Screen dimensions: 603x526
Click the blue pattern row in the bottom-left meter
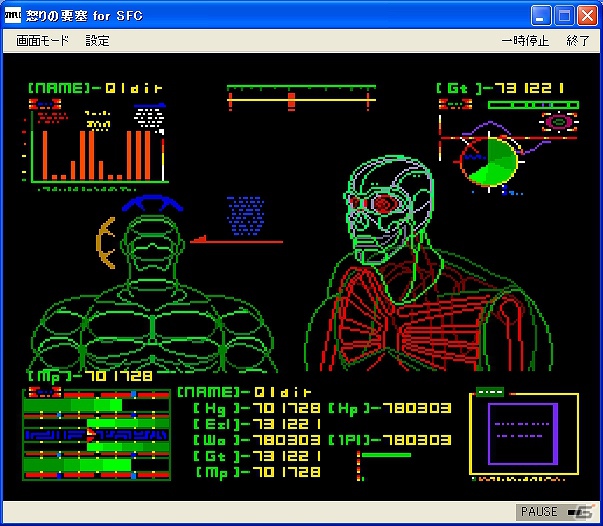[x=96, y=435]
